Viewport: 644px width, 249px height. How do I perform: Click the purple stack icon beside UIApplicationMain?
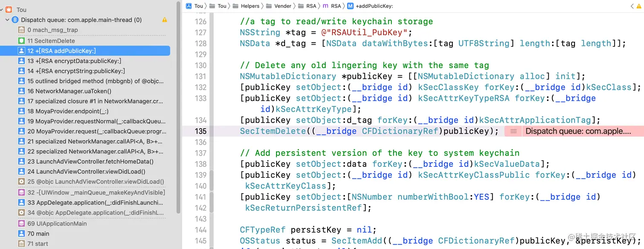[22, 223]
